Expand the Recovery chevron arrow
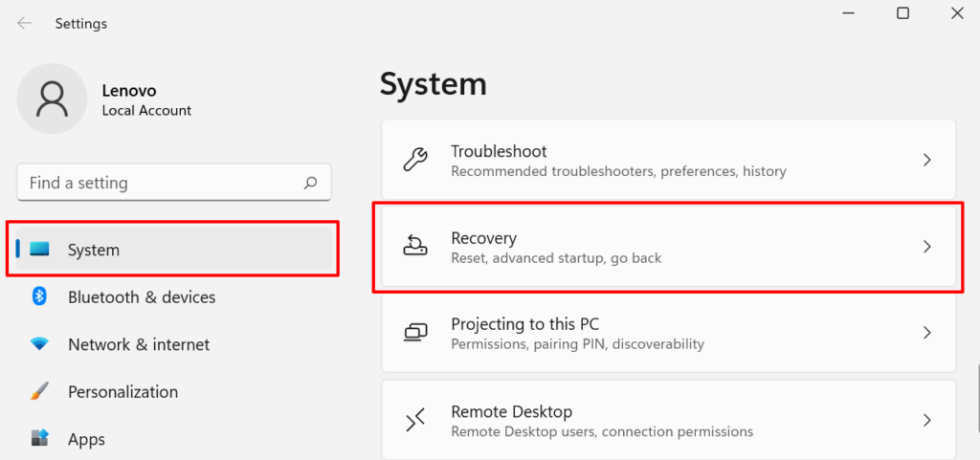 [926, 247]
